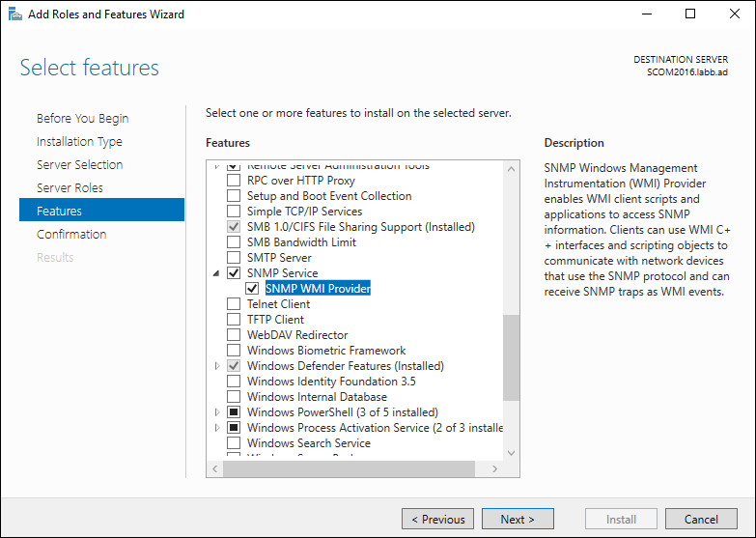
Task: Close the wizard window
Action: pos(735,14)
